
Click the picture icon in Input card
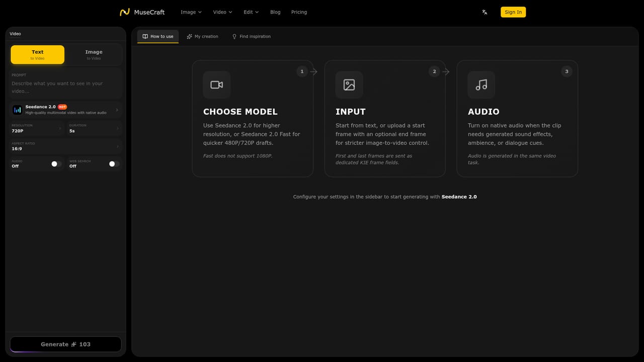click(x=349, y=85)
